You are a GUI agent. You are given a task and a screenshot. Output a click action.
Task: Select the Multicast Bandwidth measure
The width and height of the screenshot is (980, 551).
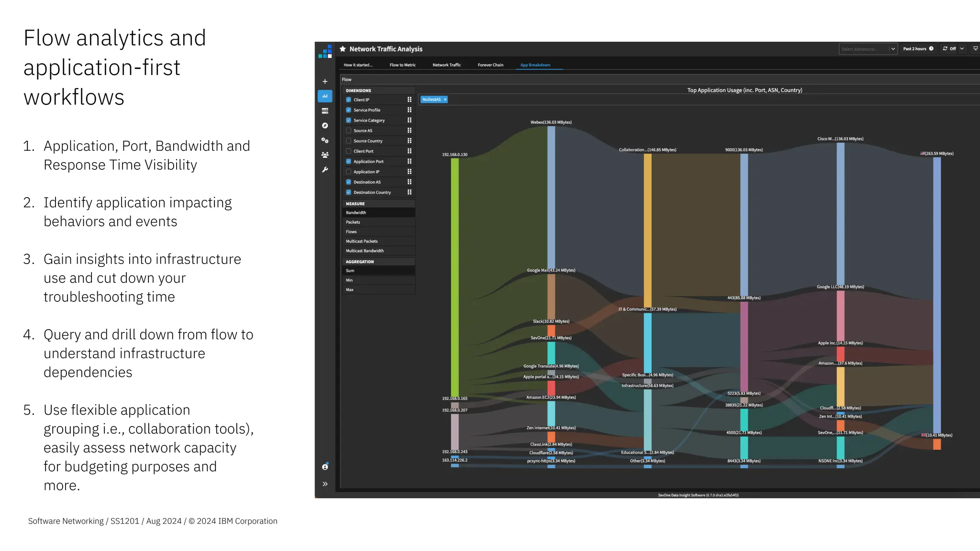(379, 251)
